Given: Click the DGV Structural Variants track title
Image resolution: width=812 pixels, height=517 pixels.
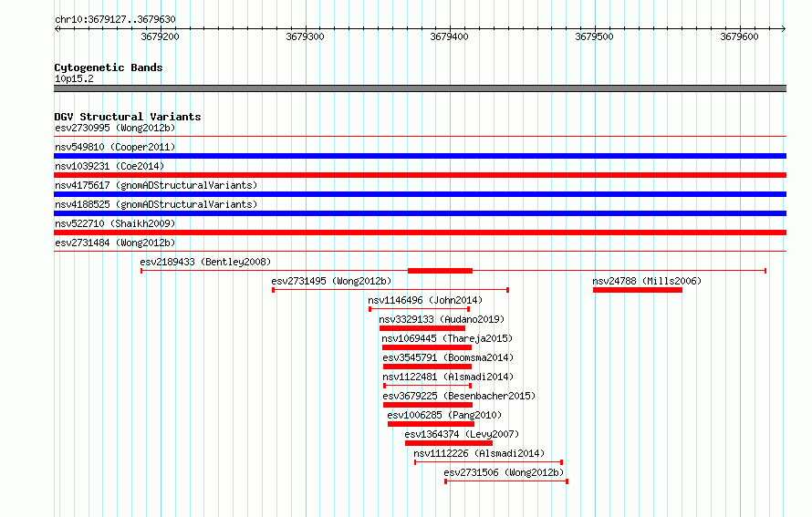Looking at the screenshot, I should 128,117.
